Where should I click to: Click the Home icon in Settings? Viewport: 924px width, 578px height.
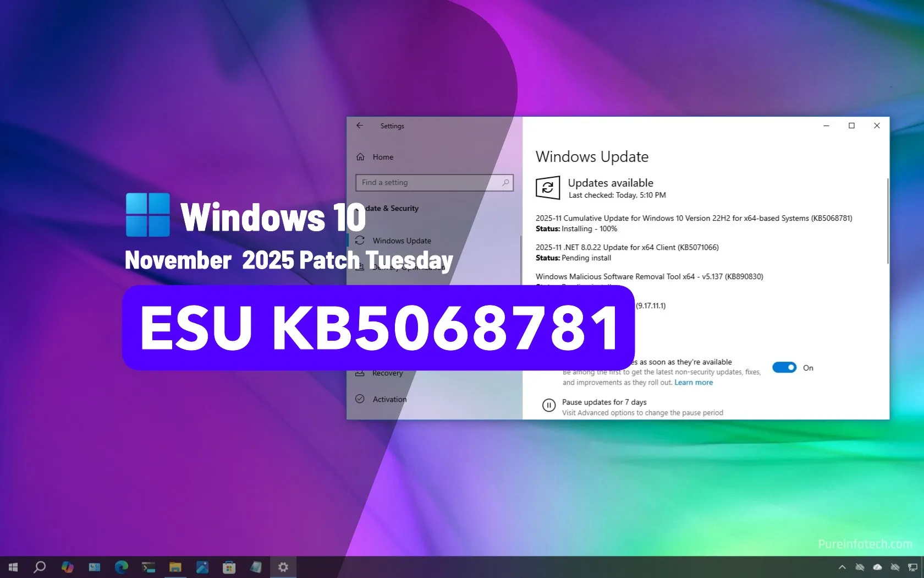pyautogui.click(x=360, y=157)
